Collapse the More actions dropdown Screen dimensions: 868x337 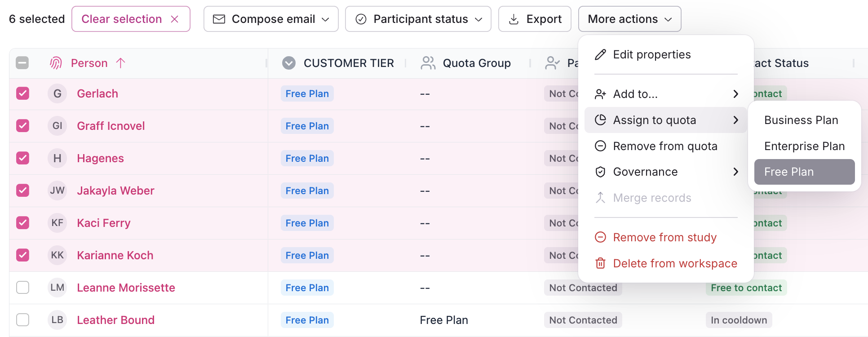pos(629,19)
